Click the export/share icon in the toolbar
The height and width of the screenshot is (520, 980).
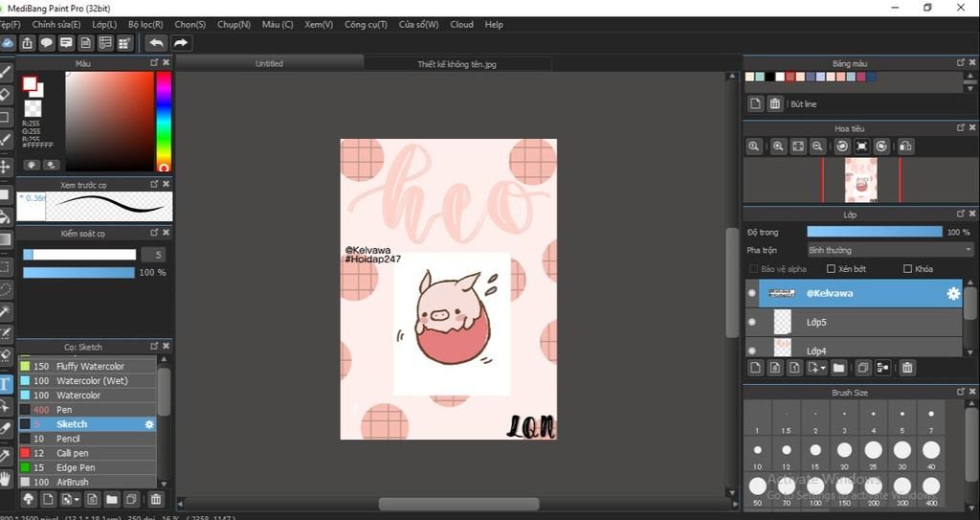point(27,42)
